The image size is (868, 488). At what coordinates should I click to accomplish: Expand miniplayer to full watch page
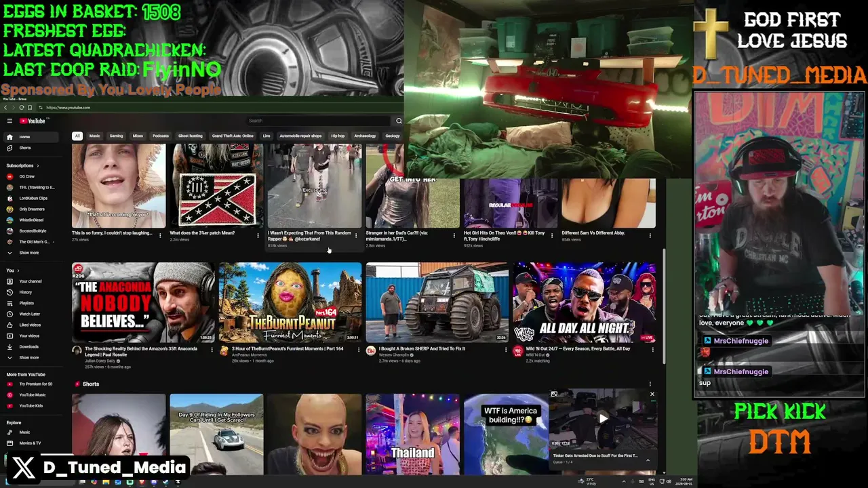pyautogui.click(x=554, y=394)
